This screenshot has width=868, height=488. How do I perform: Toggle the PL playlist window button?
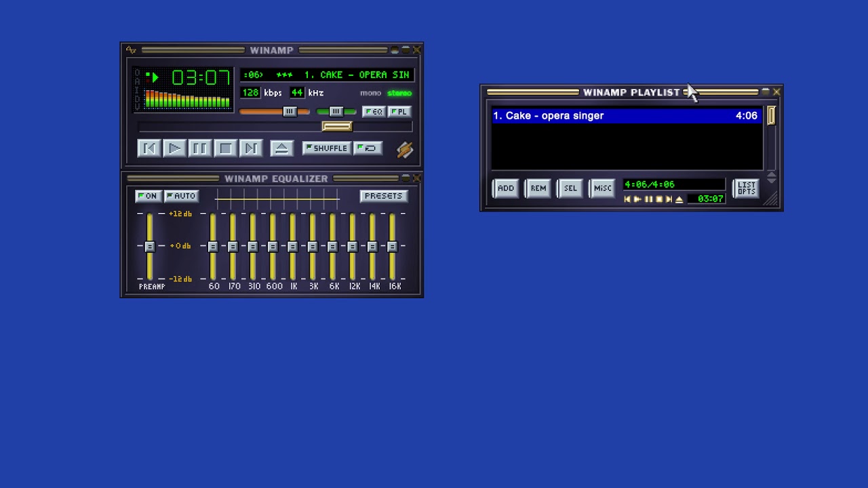[399, 112]
